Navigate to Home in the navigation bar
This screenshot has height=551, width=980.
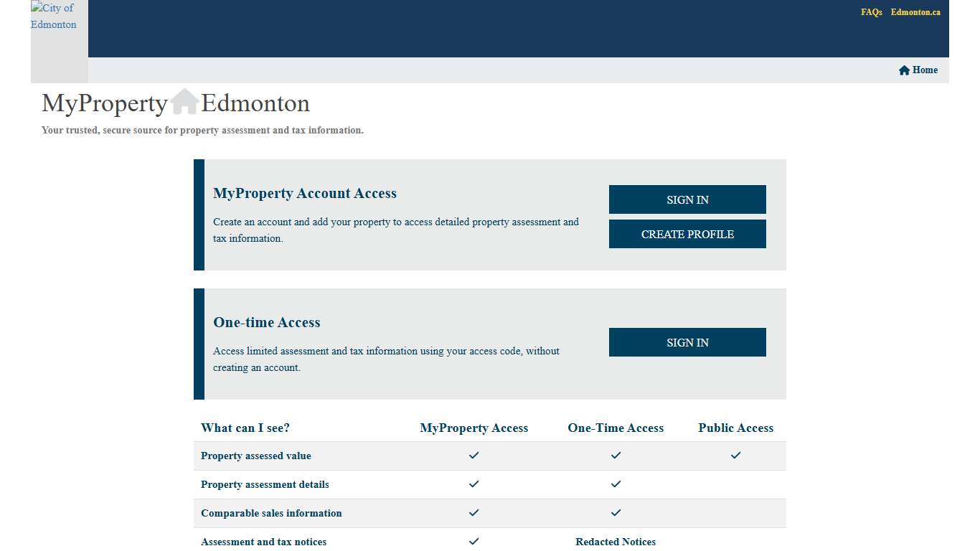pyautogui.click(x=923, y=70)
